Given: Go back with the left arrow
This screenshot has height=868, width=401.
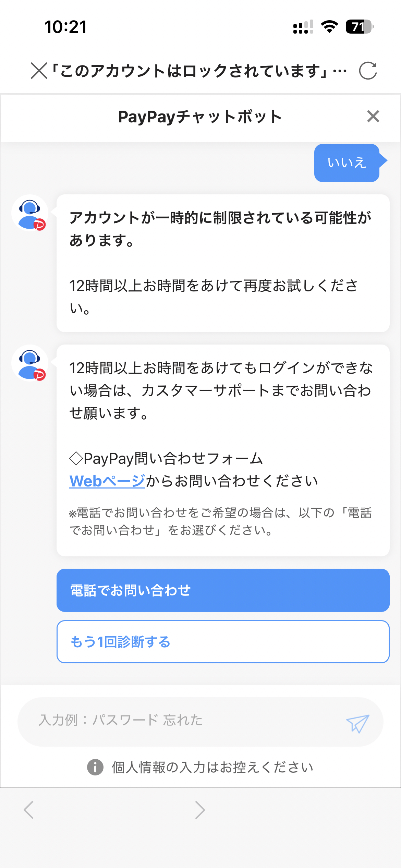Looking at the screenshot, I should (x=29, y=810).
